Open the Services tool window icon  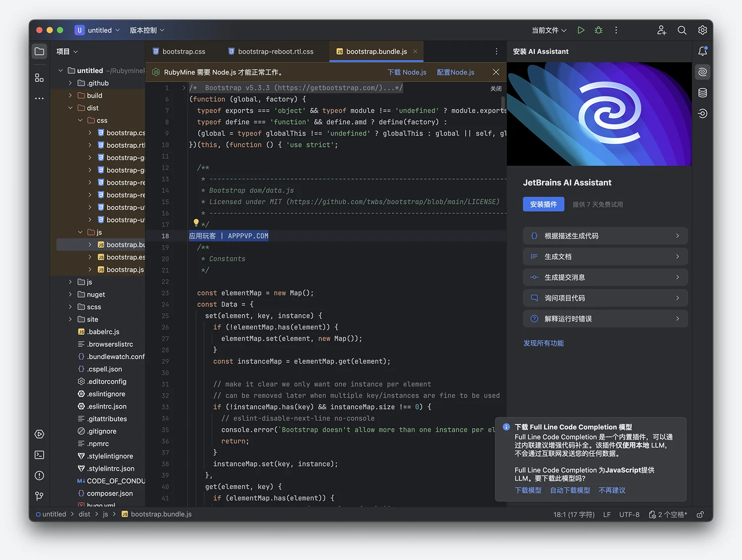40,434
